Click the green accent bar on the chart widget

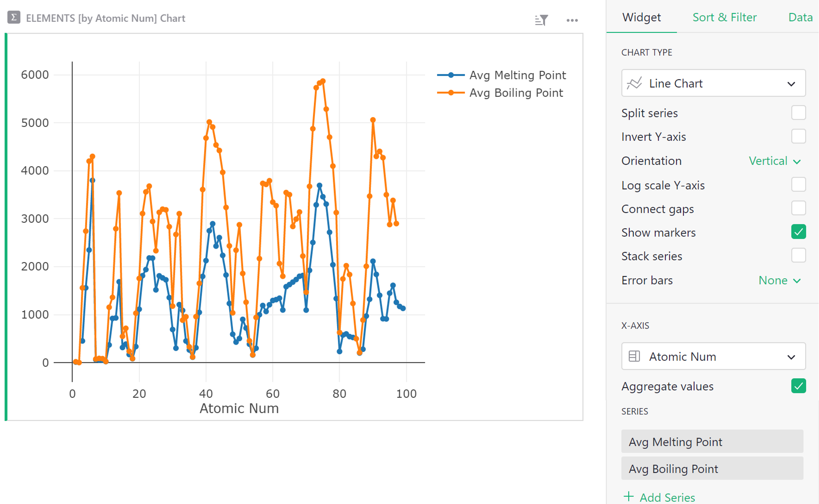click(x=6, y=227)
